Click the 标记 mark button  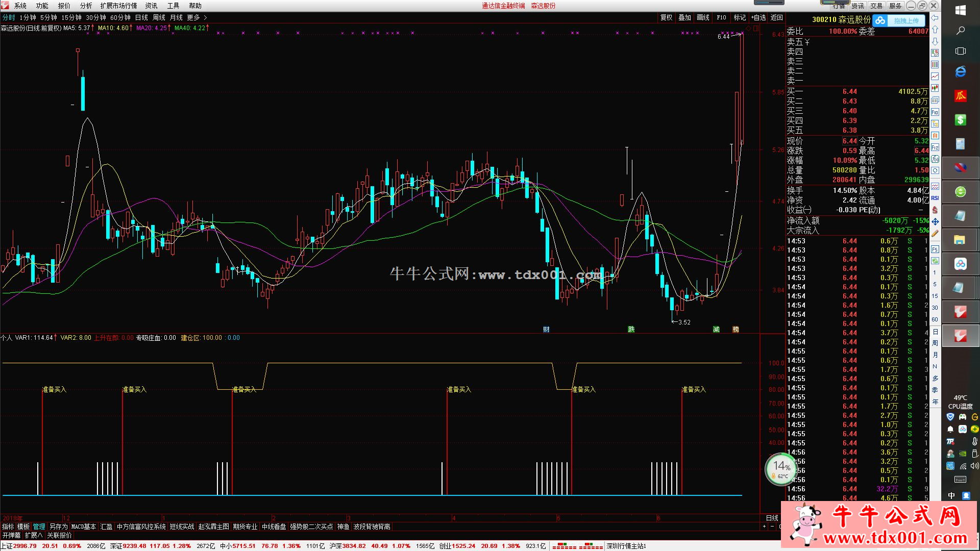(x=740, y=17)
